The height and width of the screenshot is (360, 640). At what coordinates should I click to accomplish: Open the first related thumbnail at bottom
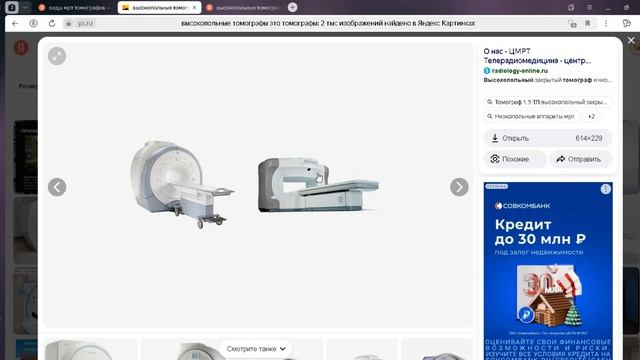[90, 349]
